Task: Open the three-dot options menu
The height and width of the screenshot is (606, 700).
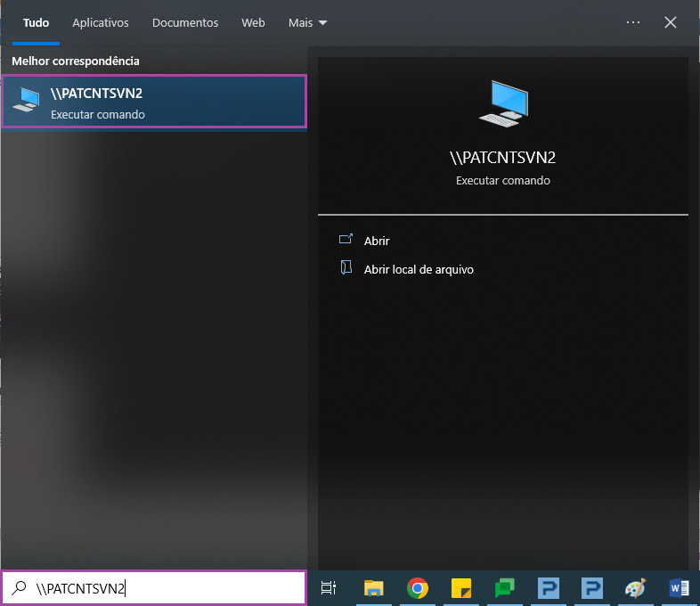Action: pos(633,22)
